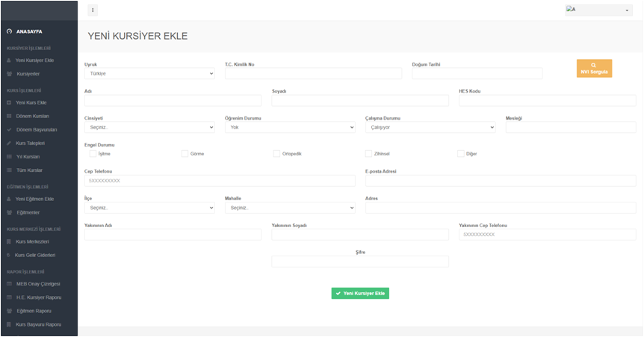Check the İşitme disability checkbox

(93, 154)
